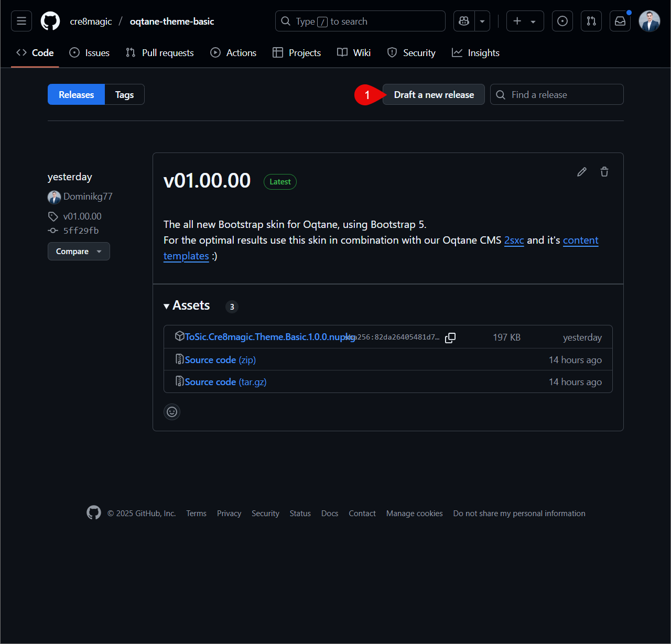This screenshot has width=671, height=644.
Task: Click Manage cookies in footer
Action: 415,514
